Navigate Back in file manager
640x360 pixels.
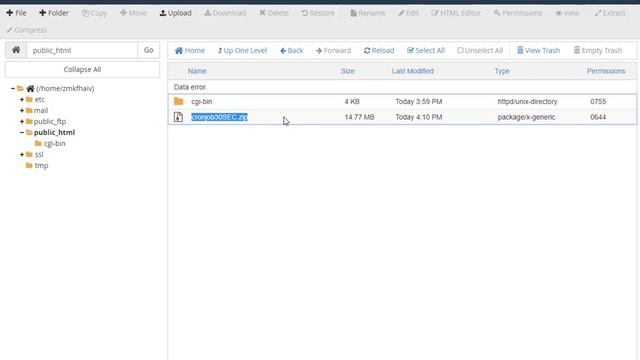pyautogui.click(x=291, y=51)
